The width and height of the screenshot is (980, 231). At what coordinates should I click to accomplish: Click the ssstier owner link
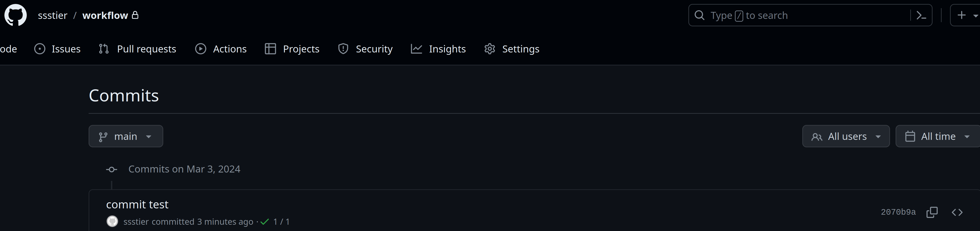coord(53,15)
